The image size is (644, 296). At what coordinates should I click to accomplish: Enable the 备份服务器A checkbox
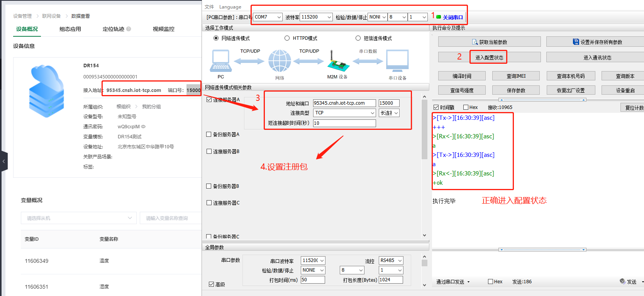[209, 134]
